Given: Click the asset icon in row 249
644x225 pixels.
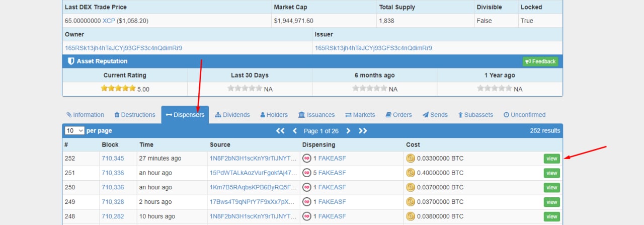Looking at the screenshot, I should (x=307, y=202).
